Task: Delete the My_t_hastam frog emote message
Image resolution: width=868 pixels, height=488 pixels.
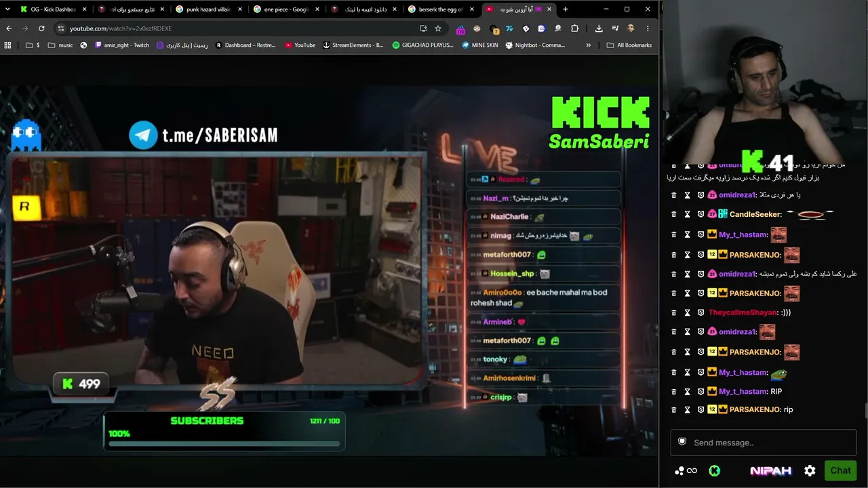Action: pyautogui.click(x=673, y=373)
